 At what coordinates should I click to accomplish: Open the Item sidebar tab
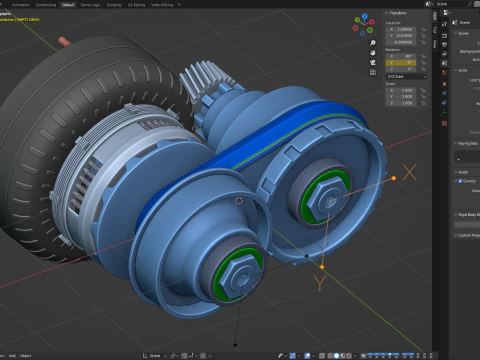point(435,16)
